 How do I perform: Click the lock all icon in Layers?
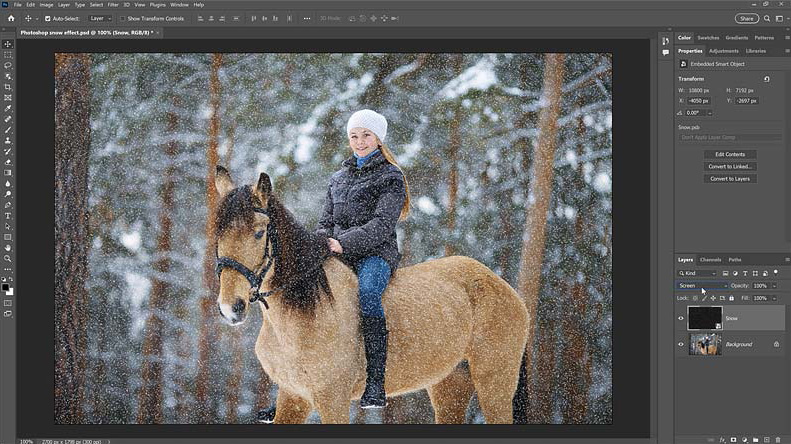click(x=729, y=298)
